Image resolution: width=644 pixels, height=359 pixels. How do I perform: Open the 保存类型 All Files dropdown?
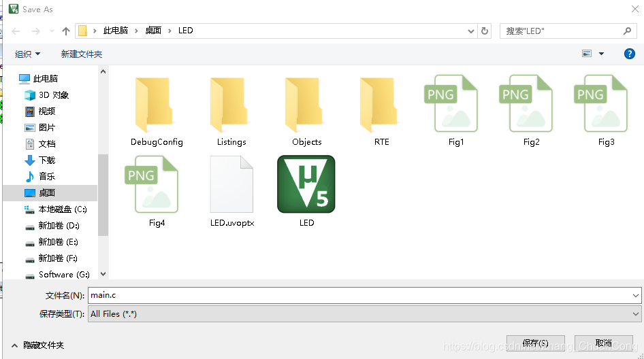pos(635,314)
